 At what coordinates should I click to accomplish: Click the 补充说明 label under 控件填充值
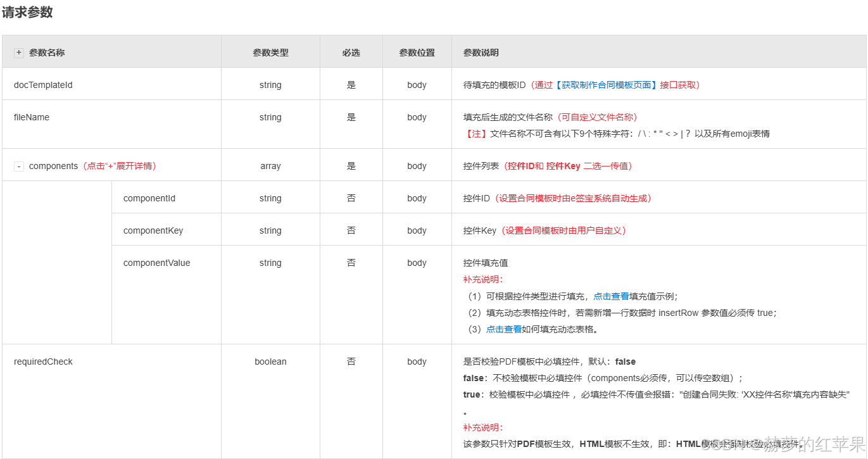(x=484, y=279)
